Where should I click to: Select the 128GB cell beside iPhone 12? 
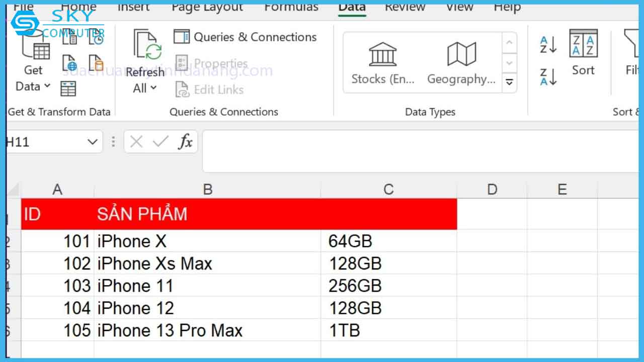tap(388, 308)
